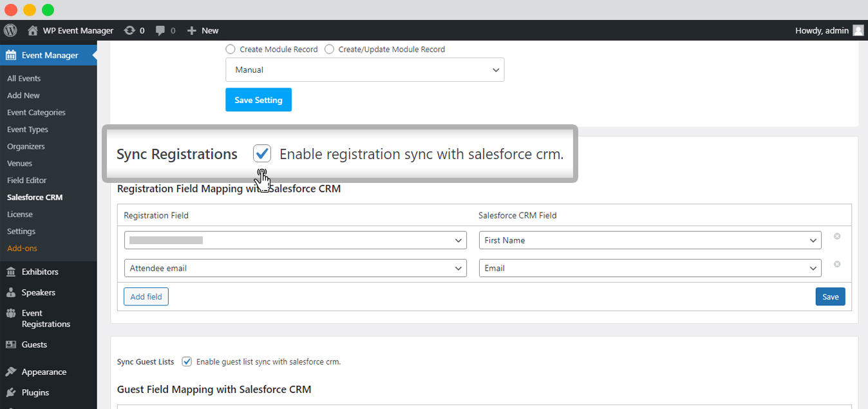The width and height of the screenshot is (868, 409).
Task: Click the Event Registrations group icon
Action: (11, 314)
